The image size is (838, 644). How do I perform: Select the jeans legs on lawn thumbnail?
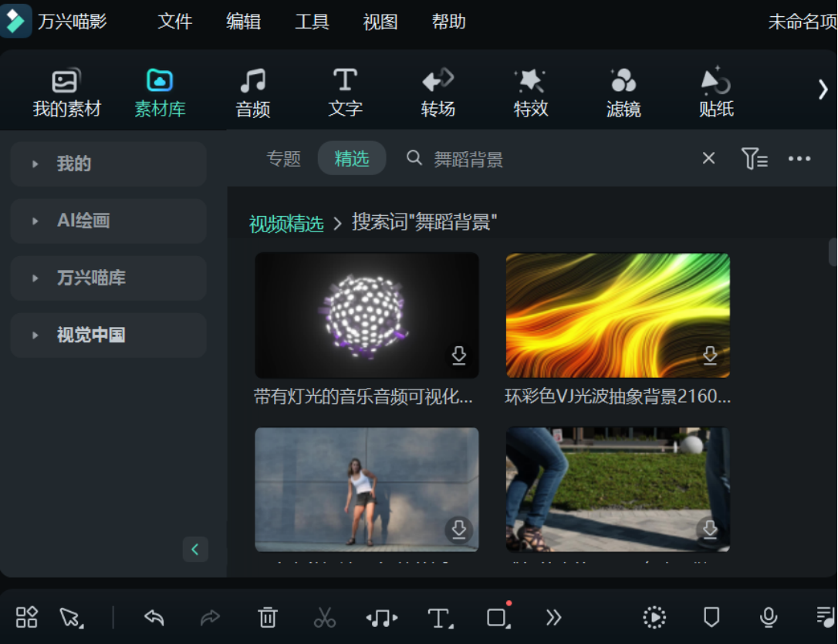click(618, 489)
